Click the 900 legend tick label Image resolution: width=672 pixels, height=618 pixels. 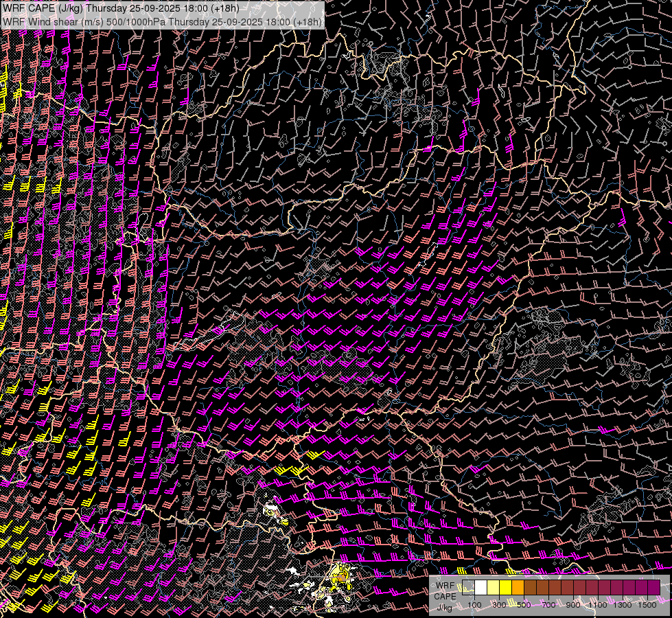click(573, 605)
